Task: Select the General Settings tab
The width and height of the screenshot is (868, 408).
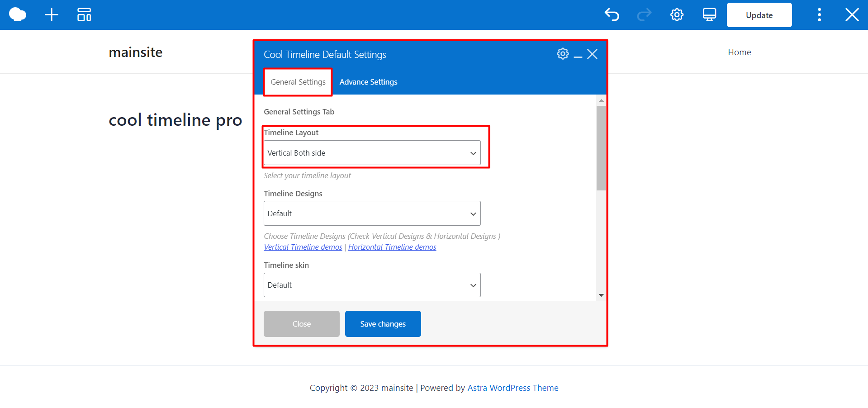Action: (x=298, y=82)
